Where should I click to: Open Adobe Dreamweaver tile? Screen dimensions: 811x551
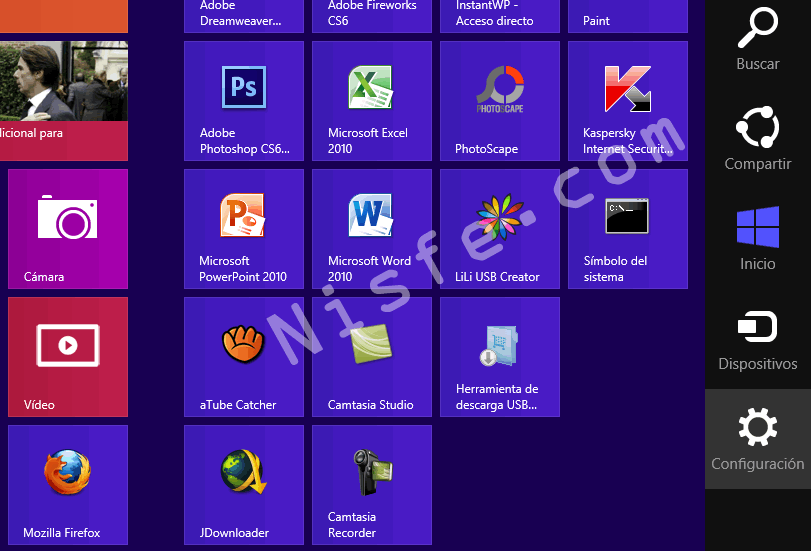(244, 16)
